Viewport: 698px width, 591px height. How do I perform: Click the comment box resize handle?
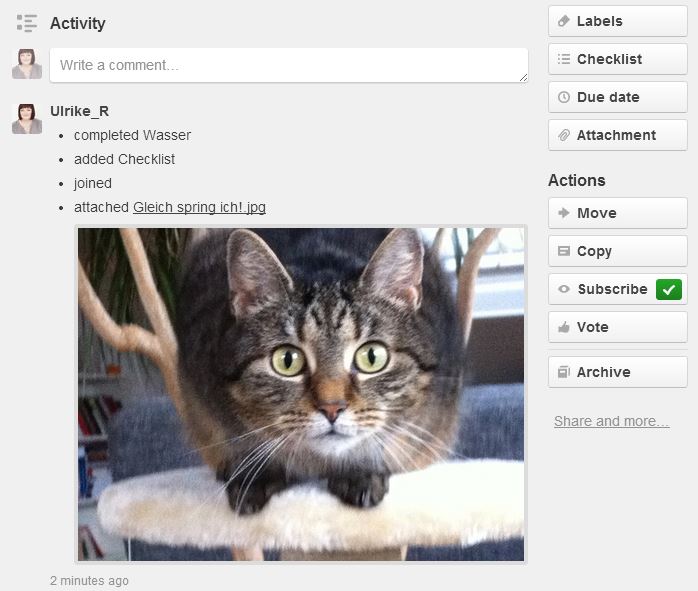click(522, 77)
